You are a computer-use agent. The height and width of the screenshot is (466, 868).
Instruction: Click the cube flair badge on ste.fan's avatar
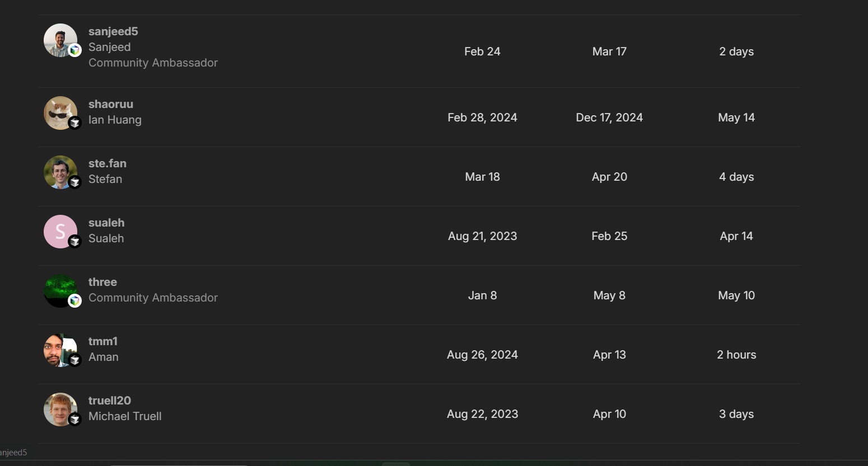coord(75,182)
